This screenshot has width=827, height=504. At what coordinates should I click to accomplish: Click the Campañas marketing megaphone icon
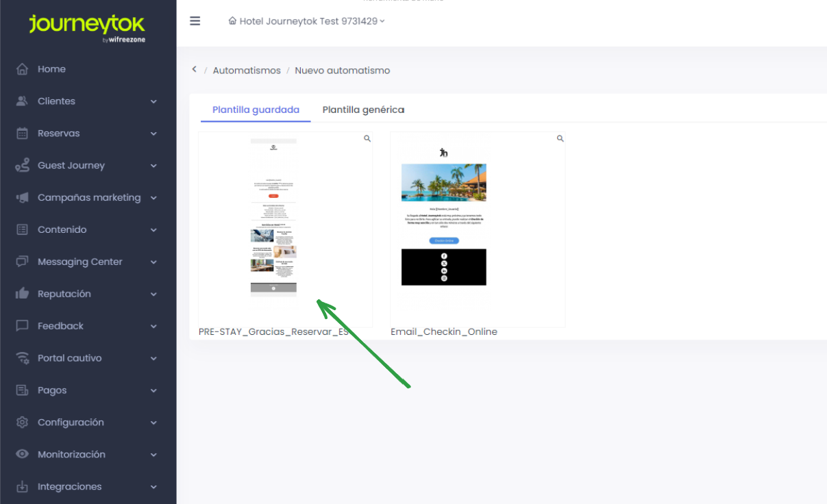pyautogui.click(x=23, y=198)
